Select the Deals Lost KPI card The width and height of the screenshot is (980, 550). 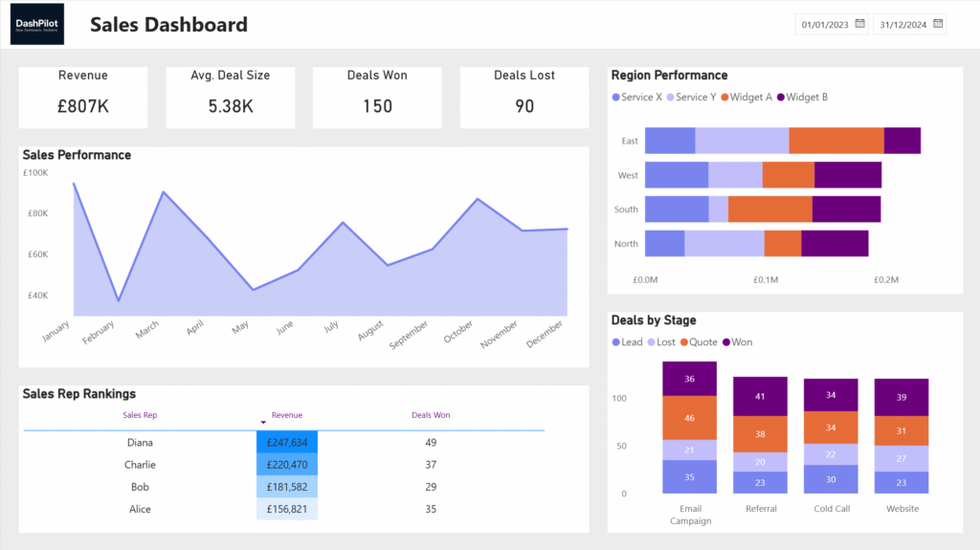[x=524, y=97]
